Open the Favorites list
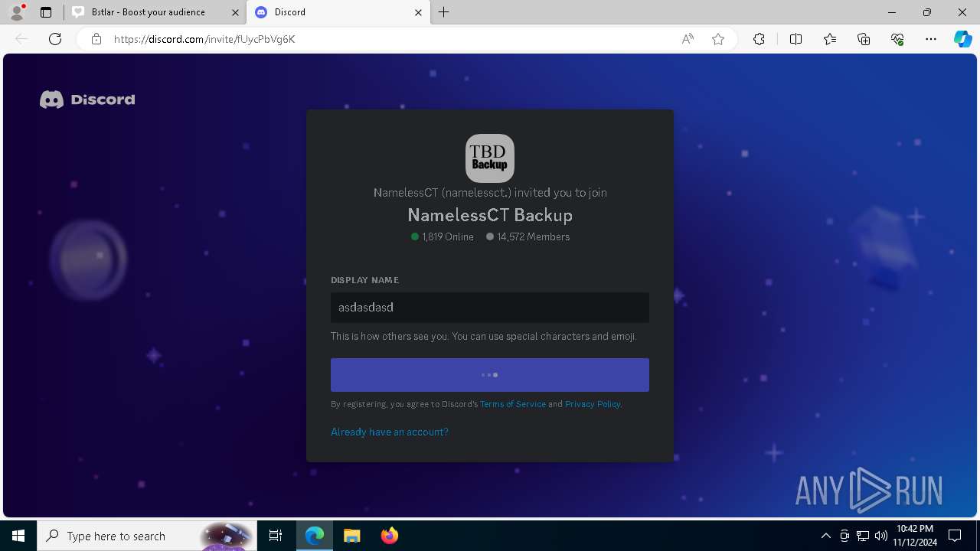The height and width of the screenshot is (551, 980). click(x=830, y=39)
